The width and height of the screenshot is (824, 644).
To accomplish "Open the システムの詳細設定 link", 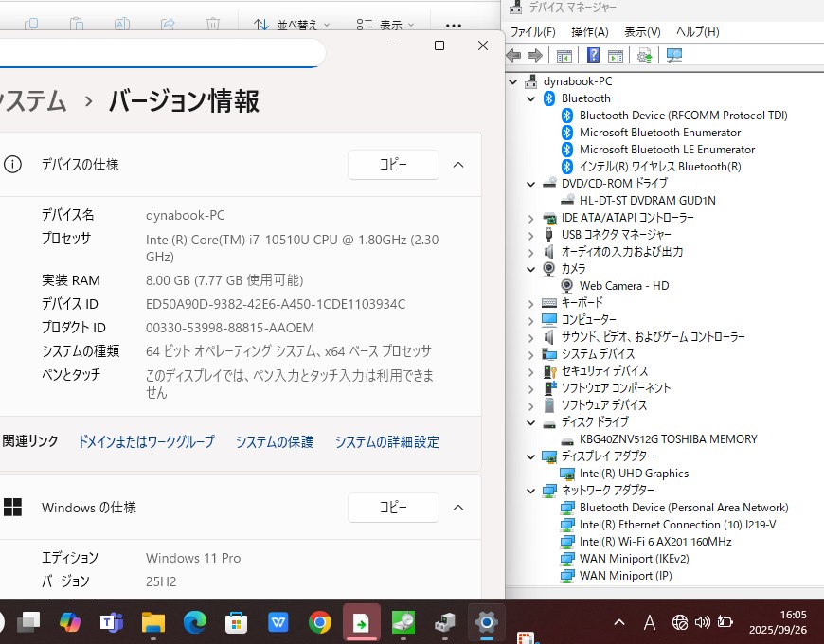I will [x=386, y=441].
